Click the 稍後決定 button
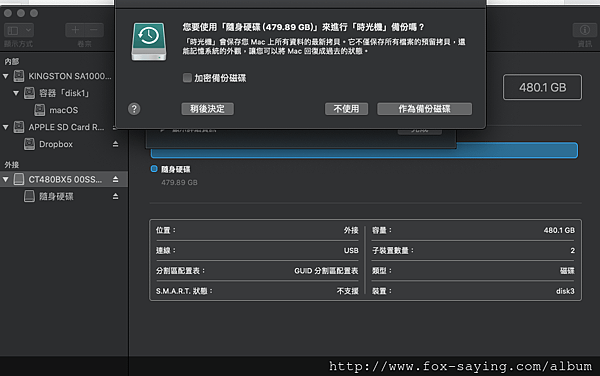 [207, 109]
